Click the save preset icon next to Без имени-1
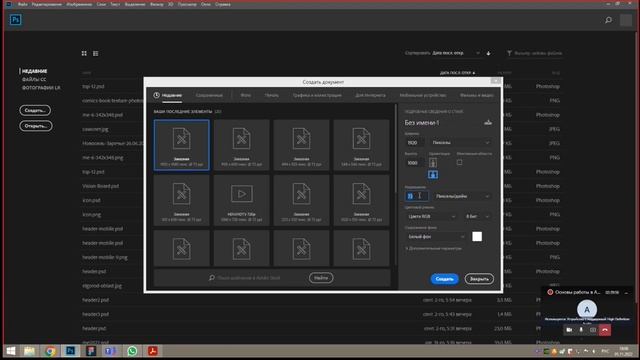The height and width of the screenshot is (360, 640). coord(488,122)
